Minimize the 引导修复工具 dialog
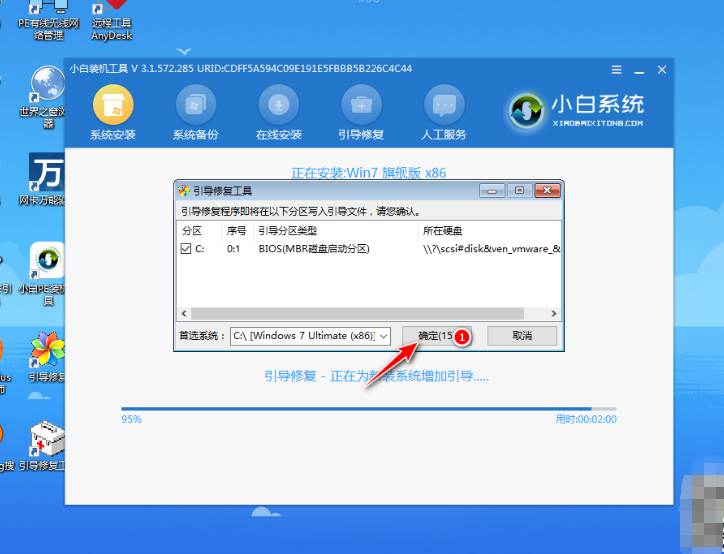Image resolution: width=724 pixels, height=554 pixels. click(x=492, y=191)
